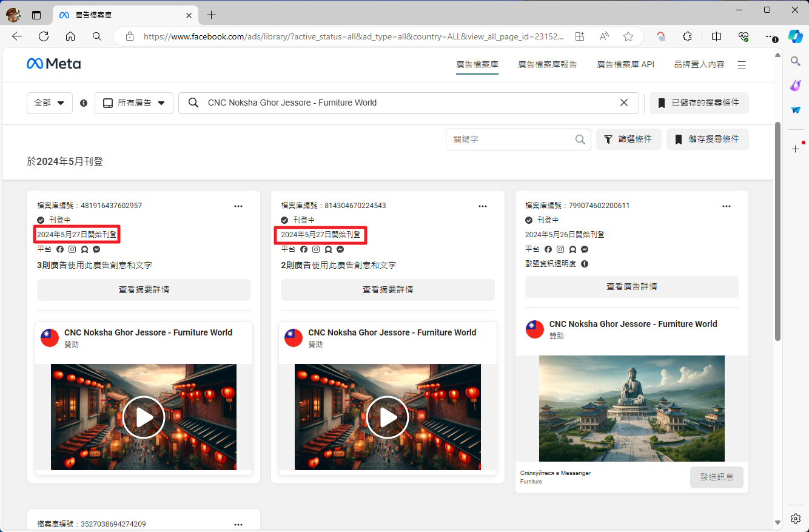Viewport: 809px width, 532px height.
Task: Click 查看廣告詳情 on the third ad
Action: coord(631,286)
